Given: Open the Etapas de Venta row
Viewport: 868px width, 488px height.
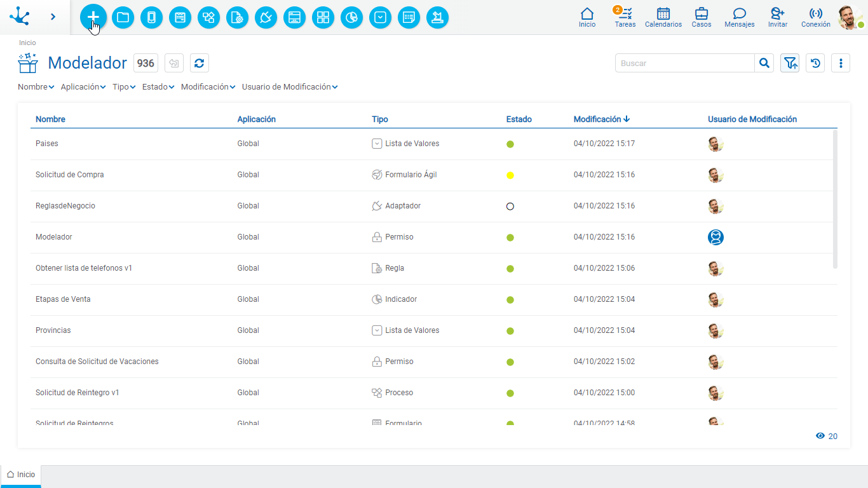Looking at the screenshot, I should [434, 300].
